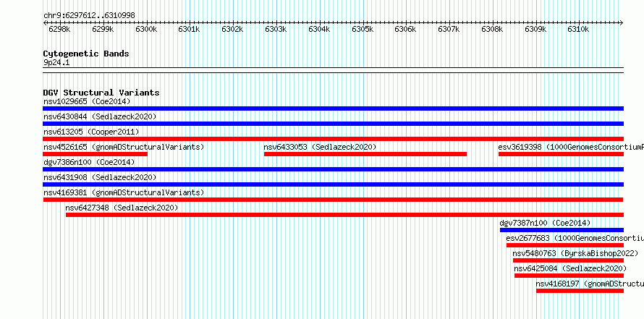
Task: Click the red bar under nsv4168197
Action: pyautogui.click(x=580, y=291)
